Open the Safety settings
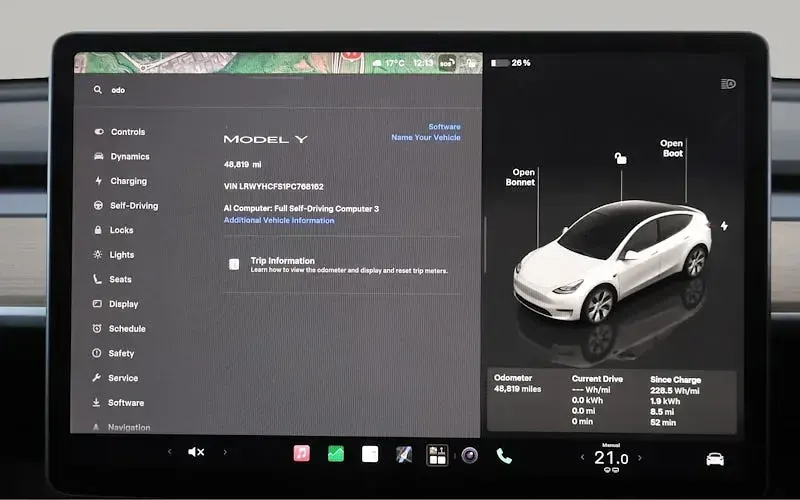 113,353
